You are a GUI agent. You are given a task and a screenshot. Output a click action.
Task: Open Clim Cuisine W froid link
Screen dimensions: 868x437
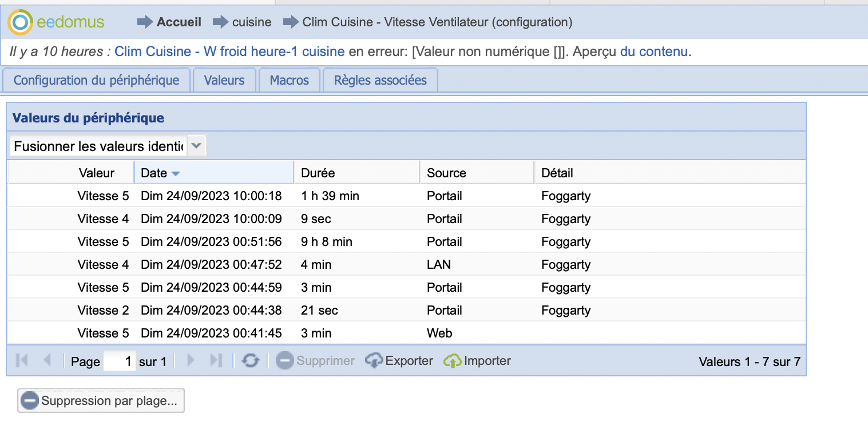(229, 51)
